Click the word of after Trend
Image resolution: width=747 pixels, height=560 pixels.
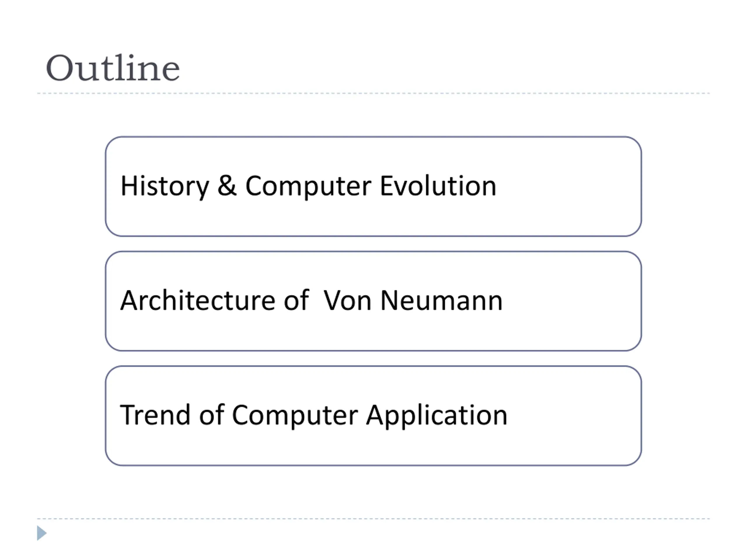click(x=211, y=415)
